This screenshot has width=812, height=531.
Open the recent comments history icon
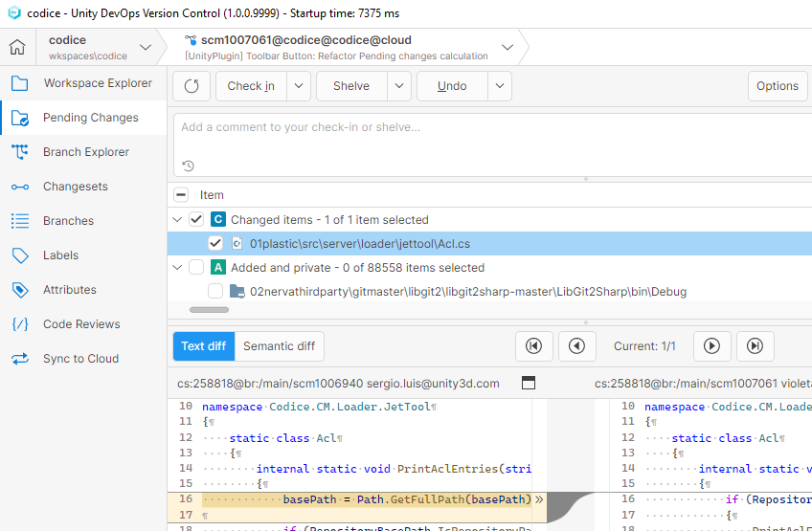tap(188, 166)
